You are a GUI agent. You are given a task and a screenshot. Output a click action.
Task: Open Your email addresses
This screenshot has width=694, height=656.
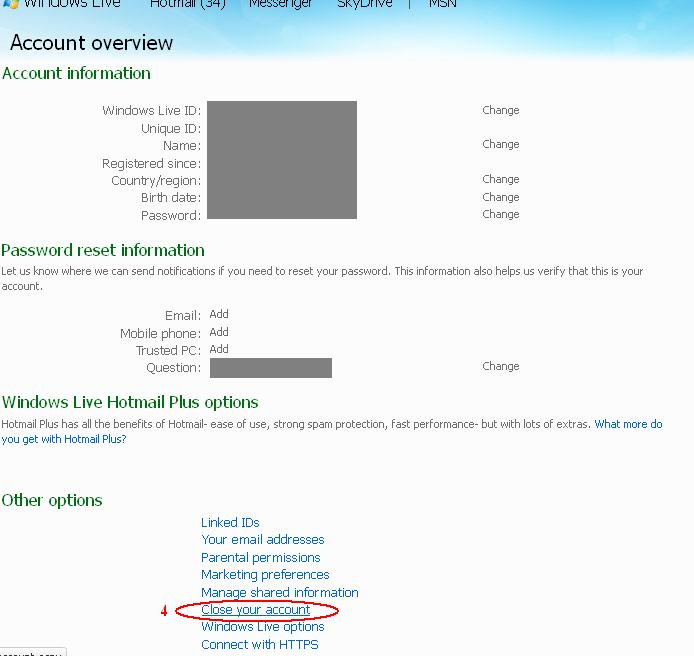point(262,540)
